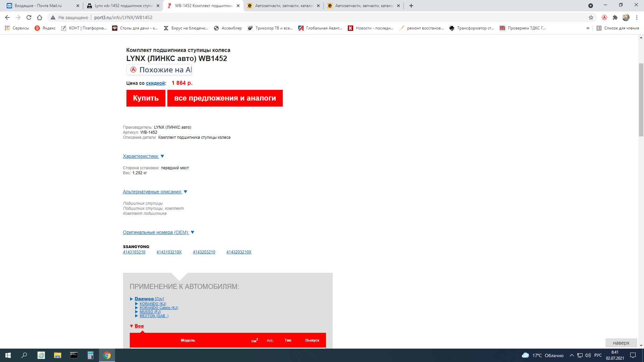
Task: Open the notifications action center
Action: coord(633,355)
